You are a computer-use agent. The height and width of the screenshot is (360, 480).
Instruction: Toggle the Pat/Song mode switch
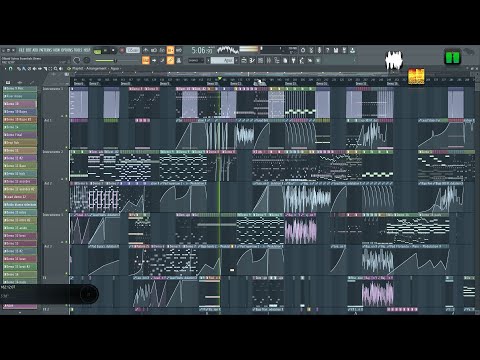tap(97, 51)
